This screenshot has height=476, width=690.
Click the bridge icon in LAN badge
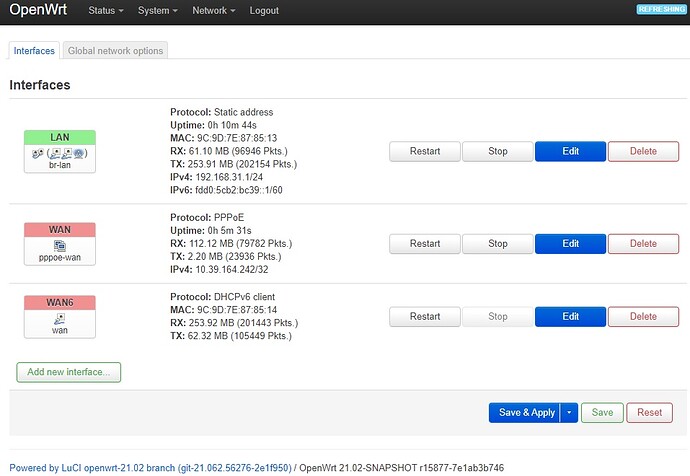pyautogui.click(x=37, y=153)
